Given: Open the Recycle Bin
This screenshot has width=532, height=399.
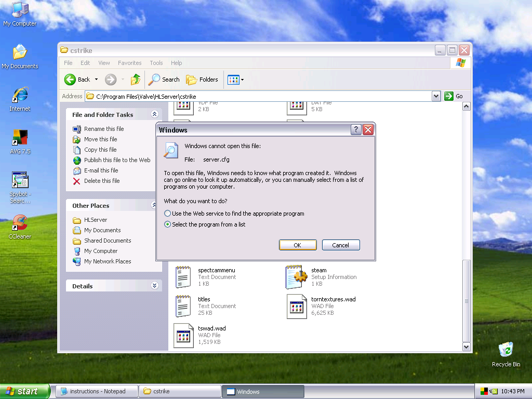Looking at the screenshot, I should point(506,354).
